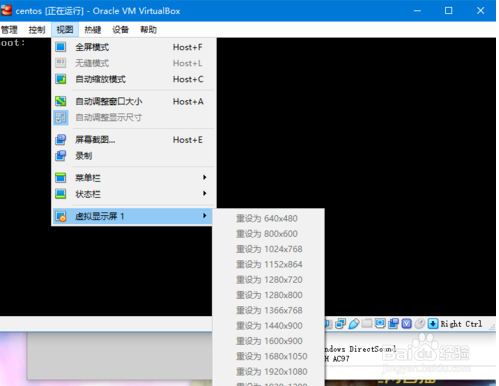Viewport: 499px width, 386px height.
Task: Click the VirtualBox icon in the title bar
Action: click(x=6, y=10)
